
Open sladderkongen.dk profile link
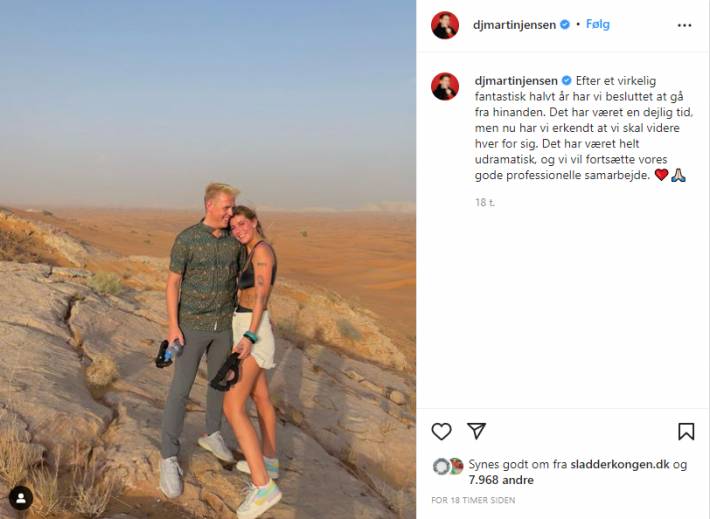[x=620, y=464]
